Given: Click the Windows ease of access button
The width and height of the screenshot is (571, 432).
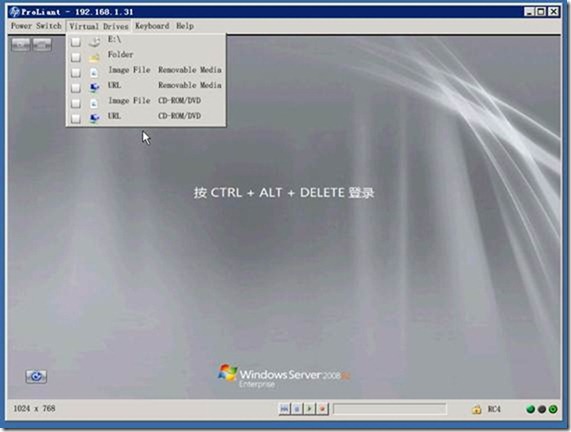Looking at the screenshot, I should pos(36,376).
